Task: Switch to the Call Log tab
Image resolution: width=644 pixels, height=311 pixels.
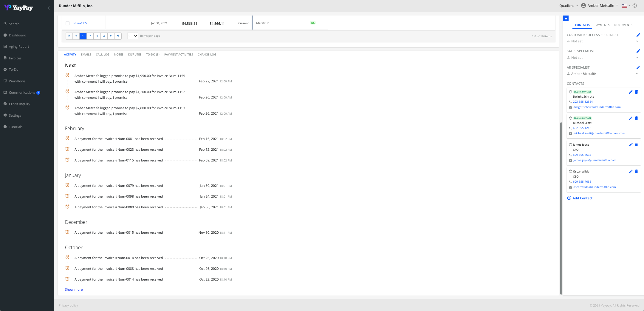Action: (102, 55)
